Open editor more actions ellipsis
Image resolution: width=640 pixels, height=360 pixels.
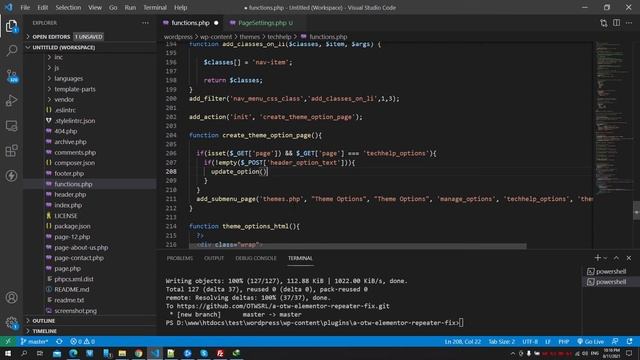629,23
